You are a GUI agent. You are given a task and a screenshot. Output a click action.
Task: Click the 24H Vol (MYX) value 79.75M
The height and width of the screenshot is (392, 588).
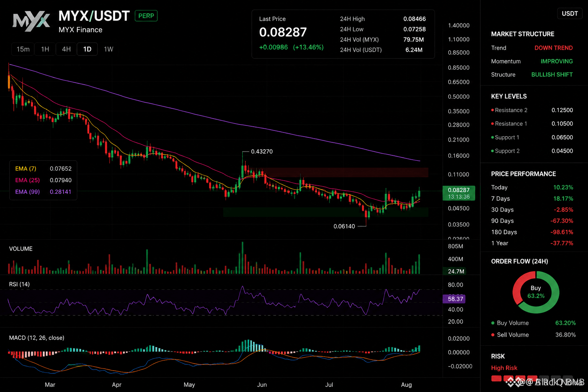413,39
